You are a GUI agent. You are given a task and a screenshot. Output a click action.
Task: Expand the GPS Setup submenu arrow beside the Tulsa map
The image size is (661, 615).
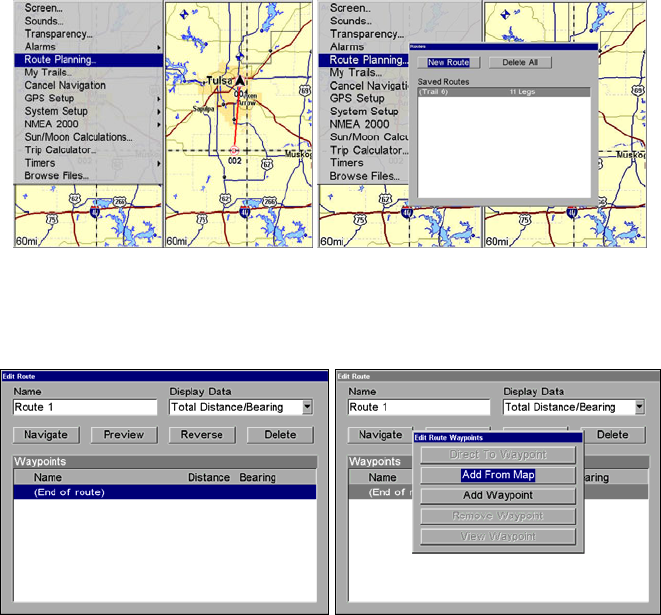159,99
